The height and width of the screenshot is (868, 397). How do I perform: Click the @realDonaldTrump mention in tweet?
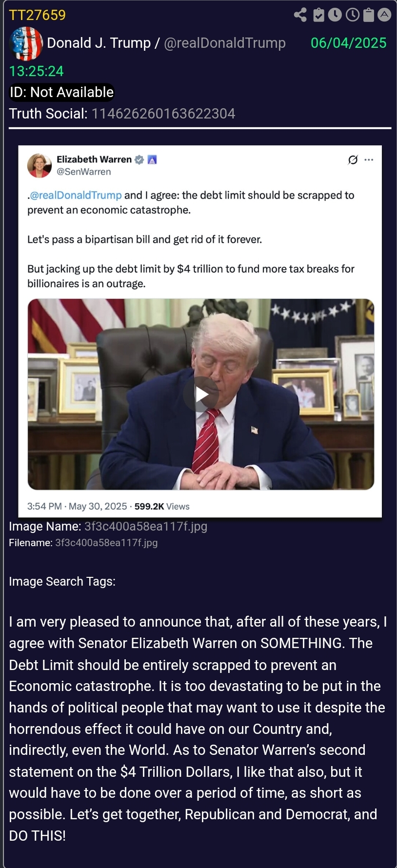[x=76, y=195]
